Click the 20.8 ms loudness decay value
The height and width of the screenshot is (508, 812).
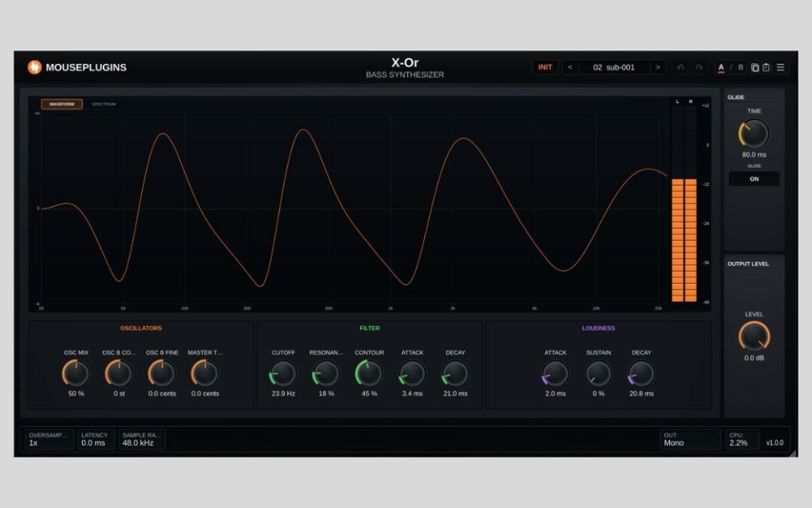pyautogui.click(x=641, y=394)
